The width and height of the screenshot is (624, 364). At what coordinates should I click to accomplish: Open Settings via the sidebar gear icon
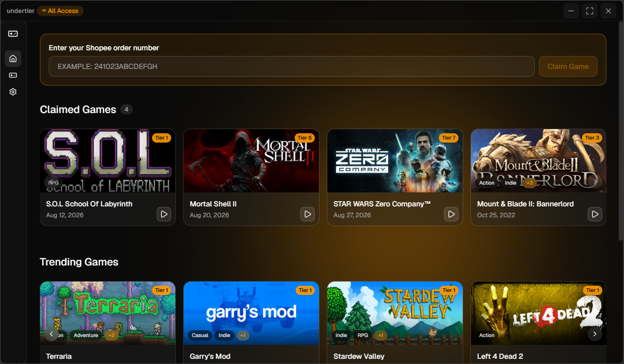[x=13, y=92]
